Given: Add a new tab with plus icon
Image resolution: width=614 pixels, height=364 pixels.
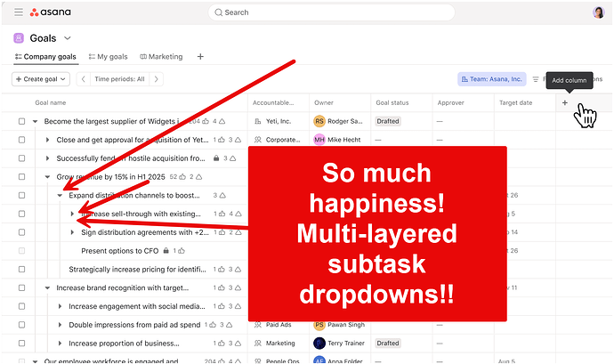Looking at the screenshot, I should (200, 57).
